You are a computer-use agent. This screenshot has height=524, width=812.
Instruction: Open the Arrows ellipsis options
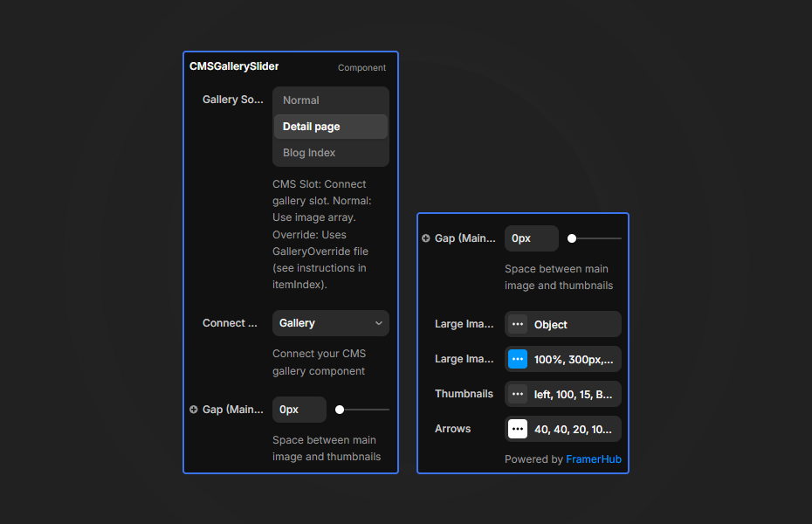click(x=518, y=429)
